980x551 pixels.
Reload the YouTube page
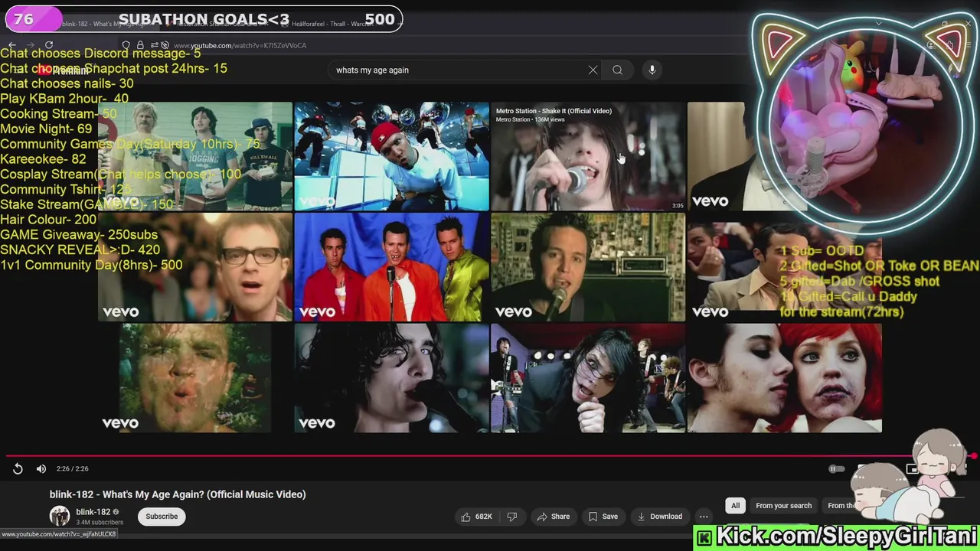tap(49, 45)
